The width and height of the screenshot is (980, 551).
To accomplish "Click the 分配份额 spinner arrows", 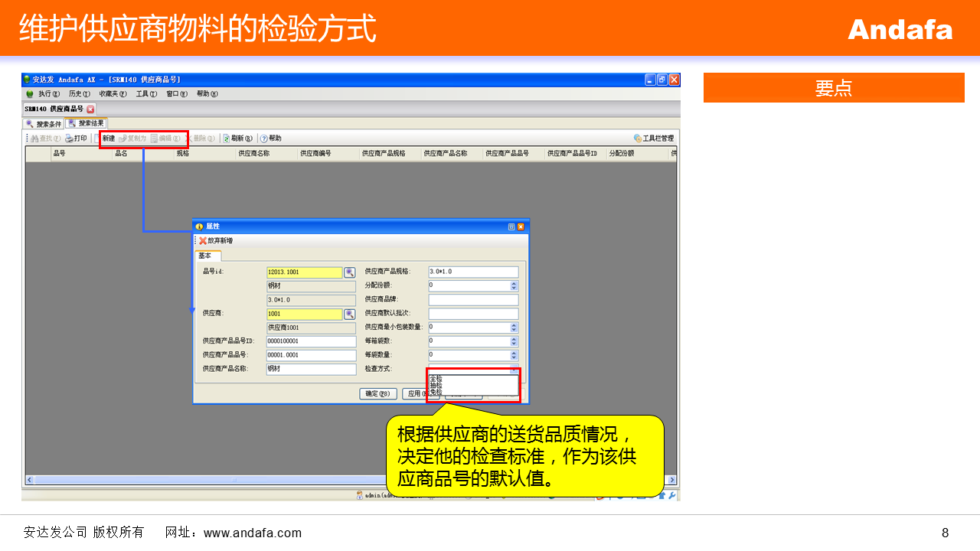I will pyautogui.click(x=514, y=285).
